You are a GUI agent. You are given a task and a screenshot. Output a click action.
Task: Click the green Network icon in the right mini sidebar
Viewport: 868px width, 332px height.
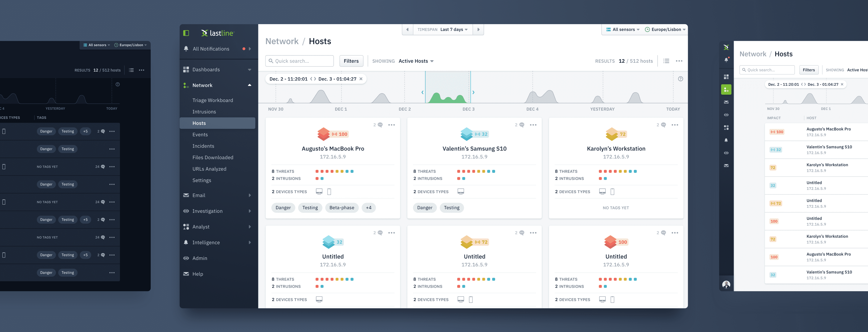coord(727,89)
